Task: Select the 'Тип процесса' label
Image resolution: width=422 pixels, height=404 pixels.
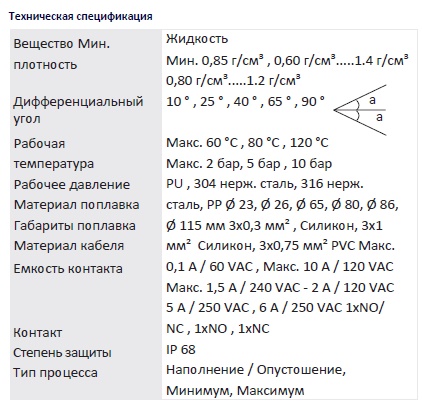Action: click(55, 373)
